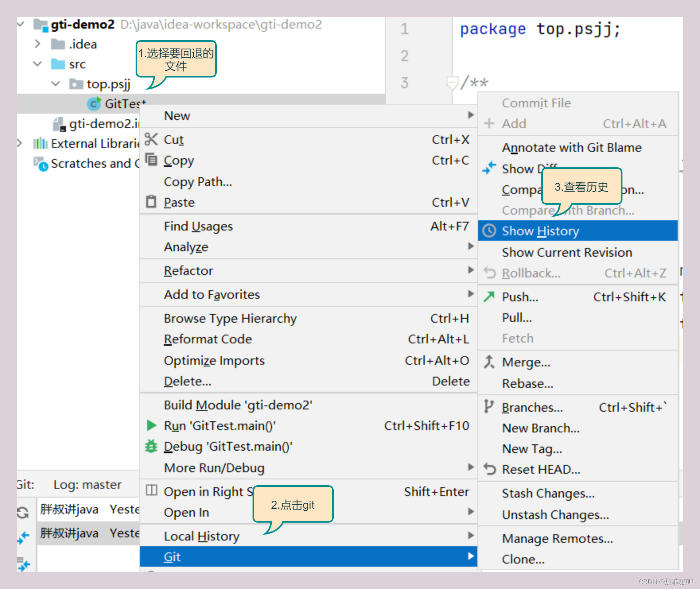Viewport: 700px width, 589px height.
Task: Select Reformat Code entry
Action: (x=308, y=339)
